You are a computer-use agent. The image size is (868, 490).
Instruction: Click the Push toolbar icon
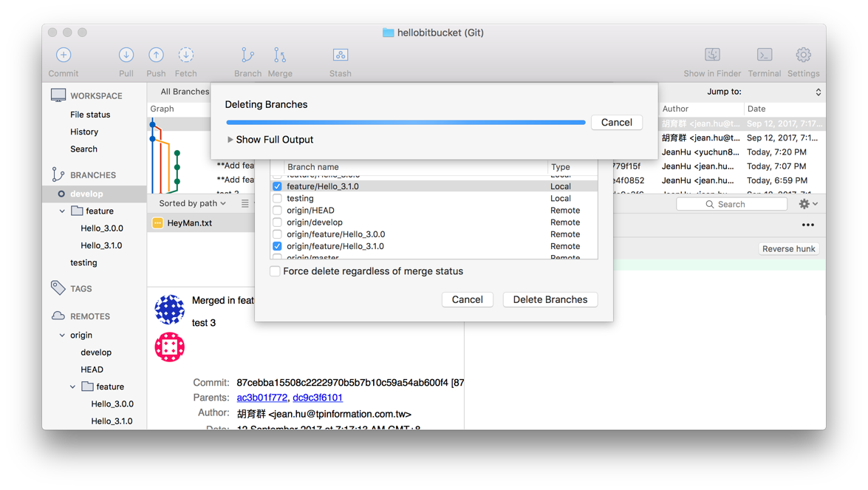tap(156, 55)
